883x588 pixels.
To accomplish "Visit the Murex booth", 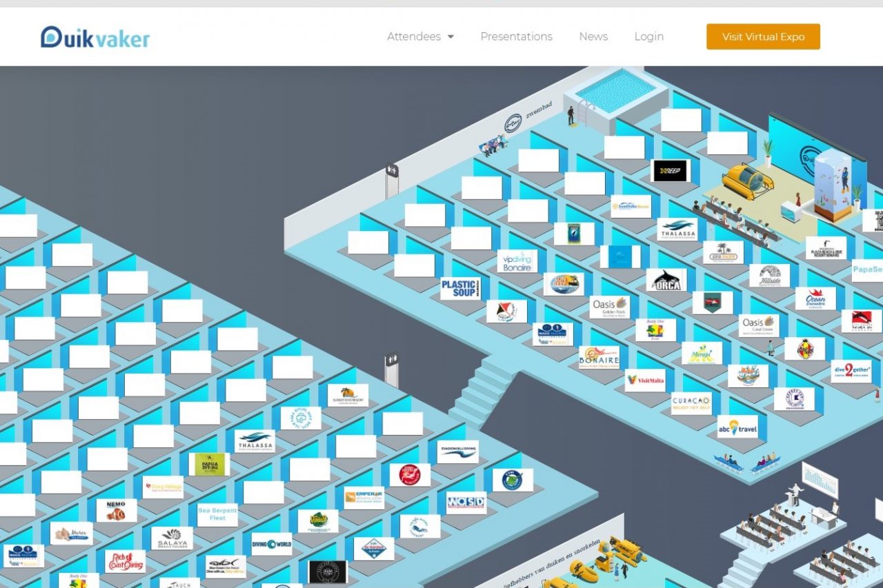I will pyautogui.click(x=72, y=533).
